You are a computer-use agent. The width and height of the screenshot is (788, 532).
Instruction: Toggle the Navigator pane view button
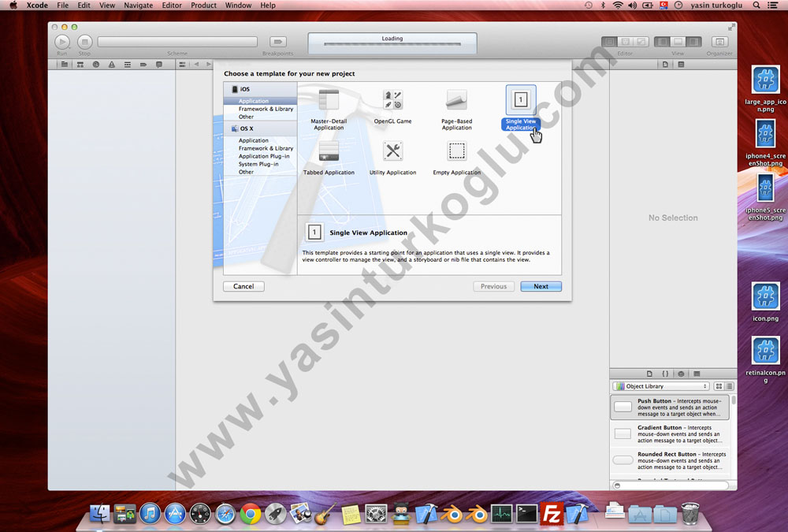[x=662, y=42]
